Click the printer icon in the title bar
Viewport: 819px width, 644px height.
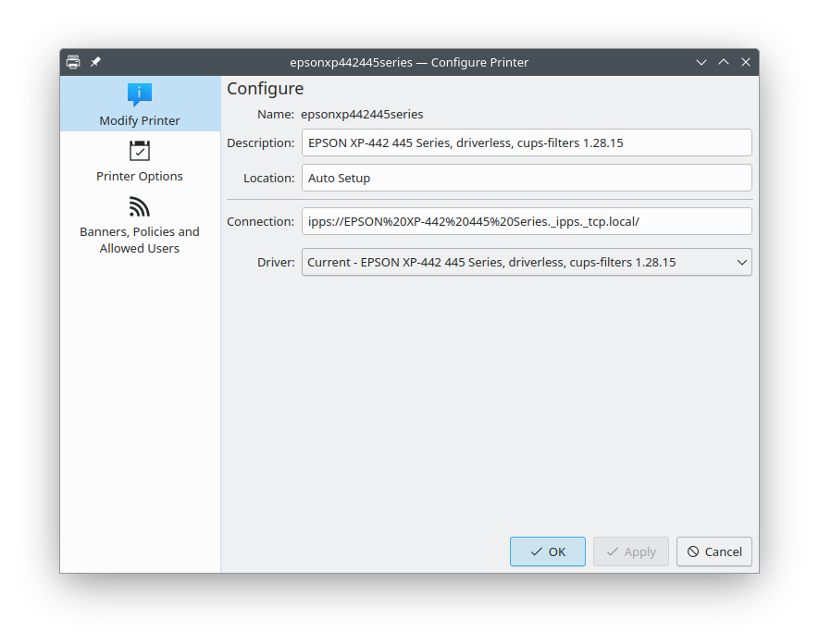[73, 62]
